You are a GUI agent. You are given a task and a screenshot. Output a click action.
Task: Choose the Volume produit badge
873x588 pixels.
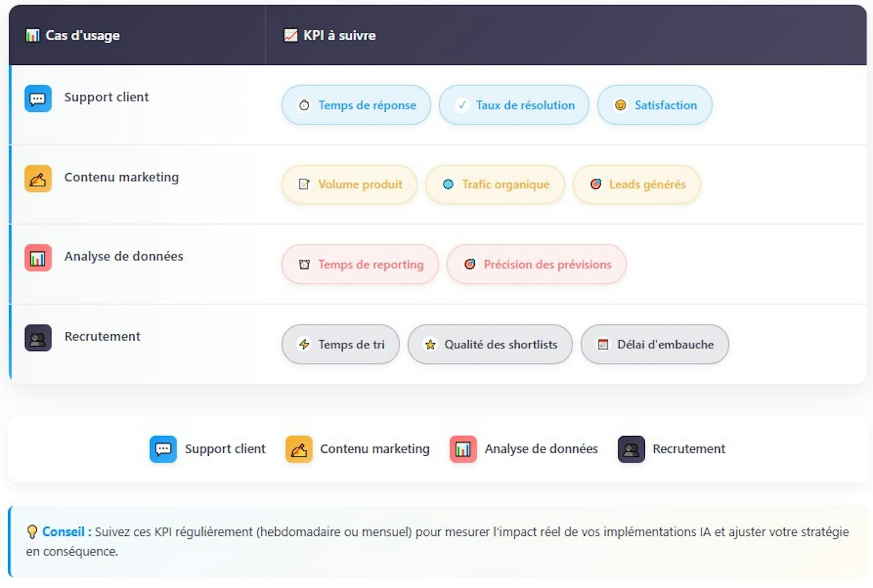click(349, 184)
